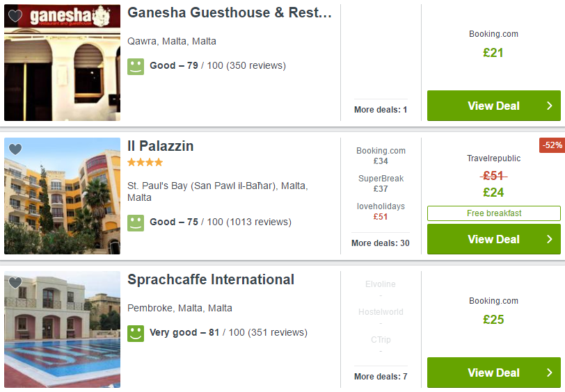View Deal for Sprachcaffe International at £25

(493, 373)
